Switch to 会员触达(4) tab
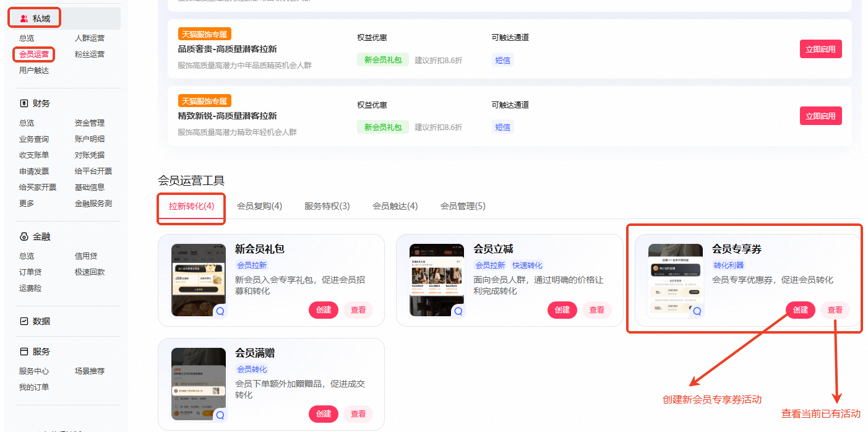Viewport: 868px width, 432px height. (x=395, y=206)
